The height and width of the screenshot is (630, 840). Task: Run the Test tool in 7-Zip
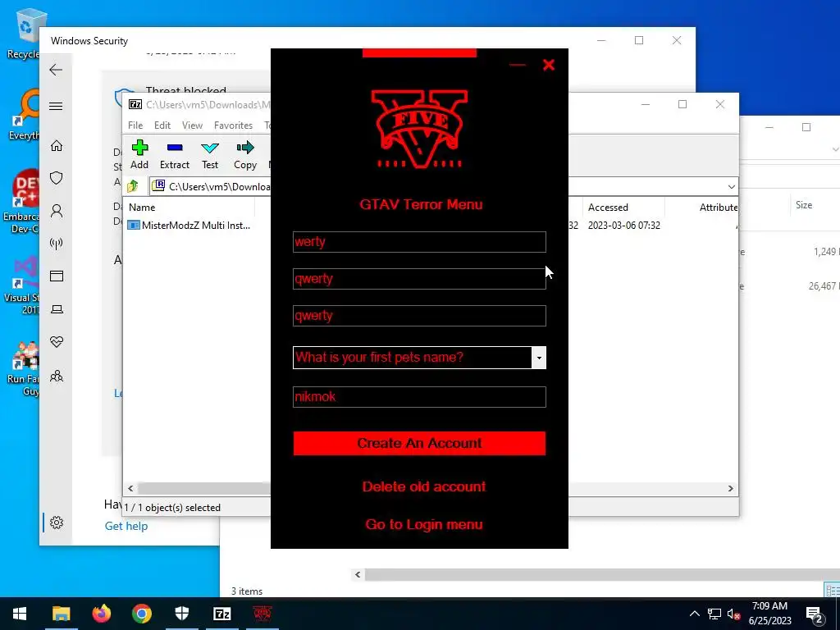210,155
